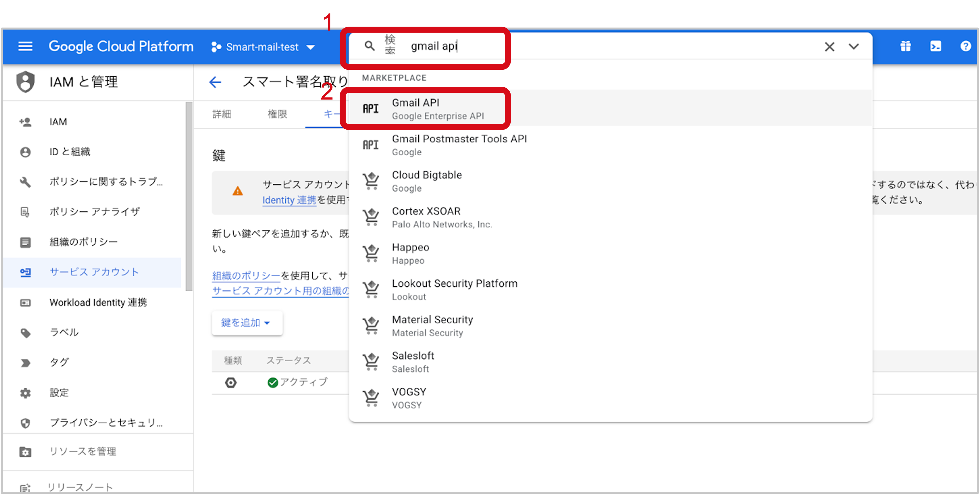
Task: Select Gmail Postmaster Tools API result
Action: tap(610, 145)
